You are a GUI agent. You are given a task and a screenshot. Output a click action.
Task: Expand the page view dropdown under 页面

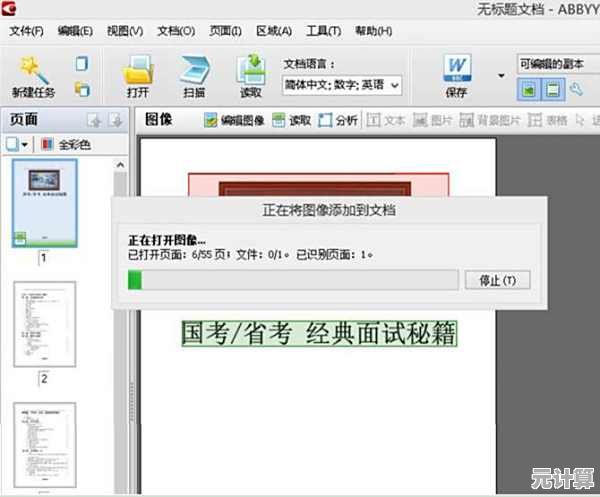[24, 145]
